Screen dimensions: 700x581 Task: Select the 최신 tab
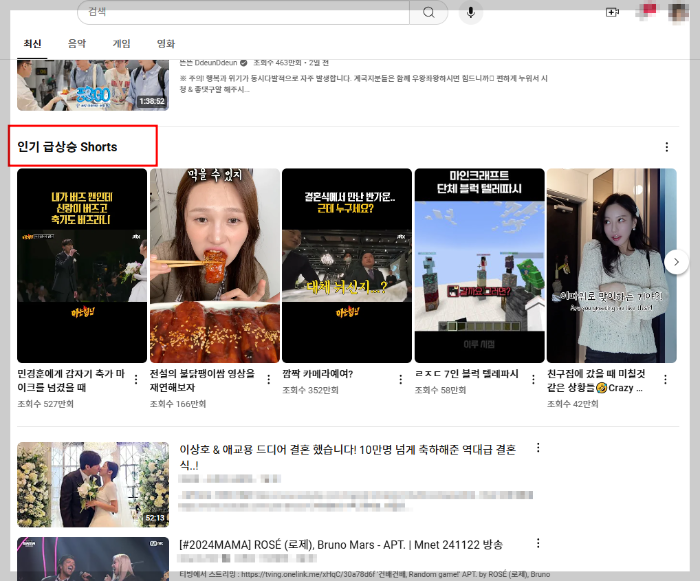tap(32, 44)
